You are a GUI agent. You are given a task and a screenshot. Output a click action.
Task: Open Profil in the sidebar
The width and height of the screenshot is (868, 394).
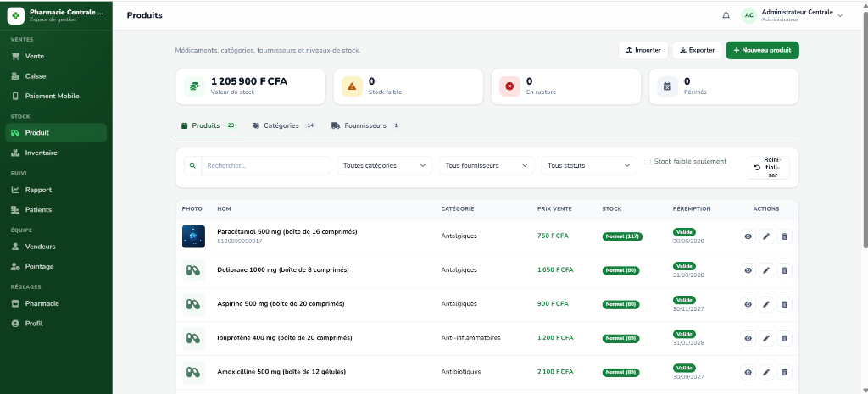[56, 324]
